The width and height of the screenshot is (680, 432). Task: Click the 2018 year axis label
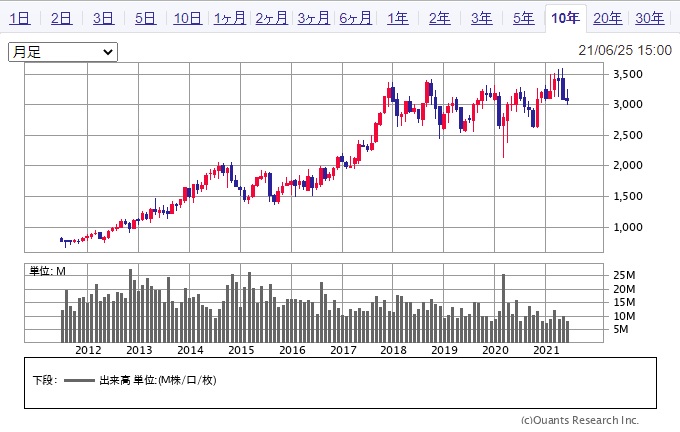coord(393,350)
